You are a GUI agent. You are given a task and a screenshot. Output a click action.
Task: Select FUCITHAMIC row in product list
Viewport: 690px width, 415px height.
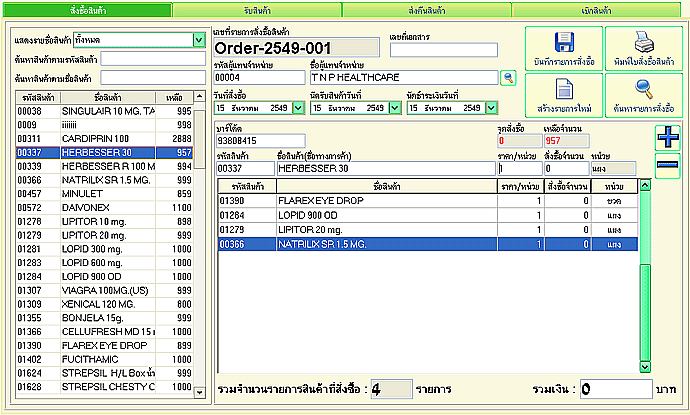104,359
